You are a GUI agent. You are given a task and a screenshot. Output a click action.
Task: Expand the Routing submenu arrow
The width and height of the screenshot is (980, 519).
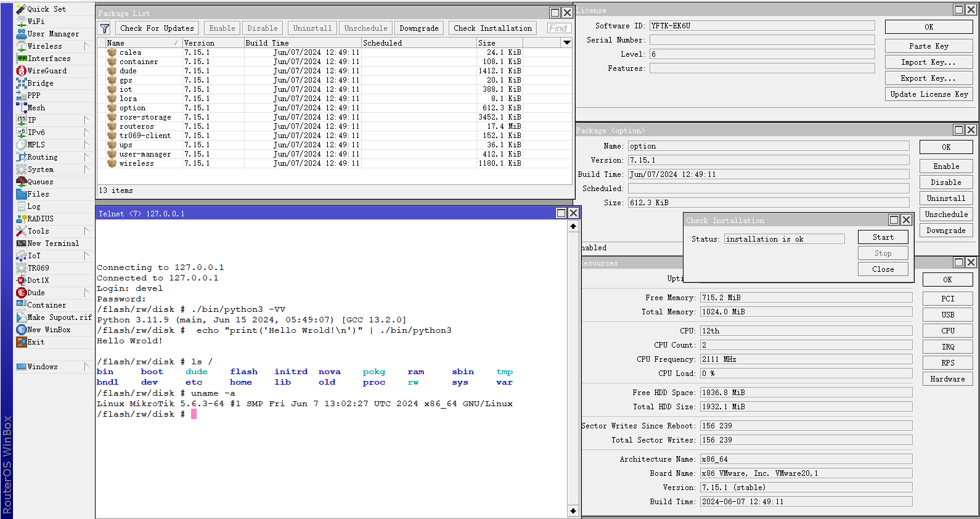click(86, 157)
